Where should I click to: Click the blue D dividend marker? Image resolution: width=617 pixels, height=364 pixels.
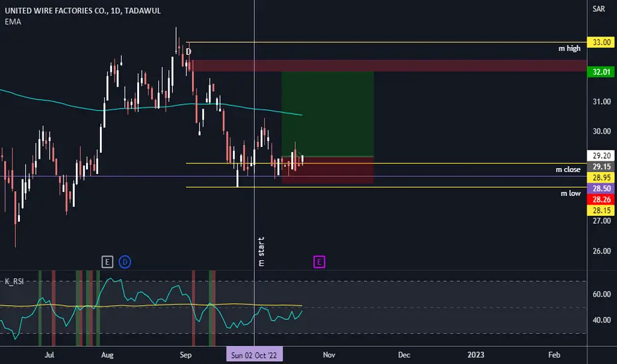coord(124,261)
